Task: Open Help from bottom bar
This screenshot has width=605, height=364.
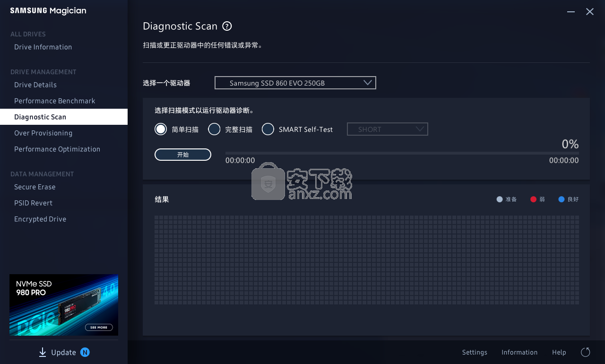Action: point(559,352)
